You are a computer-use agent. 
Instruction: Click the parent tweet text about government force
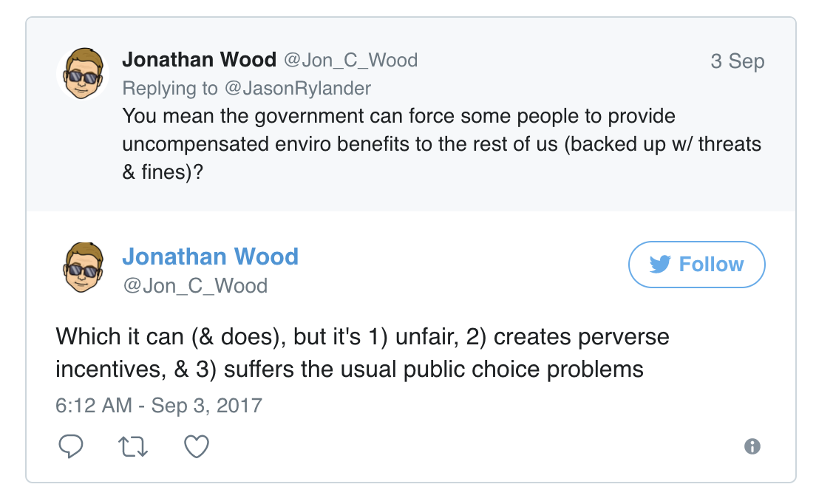coord(441,144)
